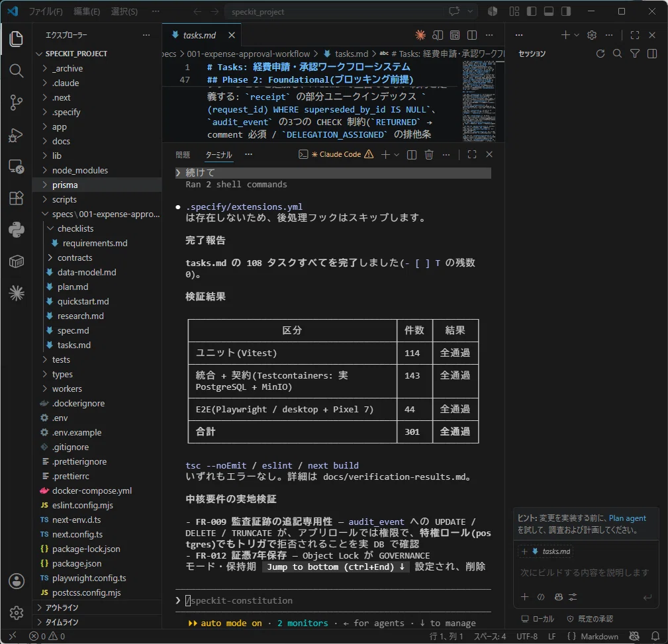Expand the .claude folder
The width and height of the screenshot is (668, 644).
coord(97,83)
